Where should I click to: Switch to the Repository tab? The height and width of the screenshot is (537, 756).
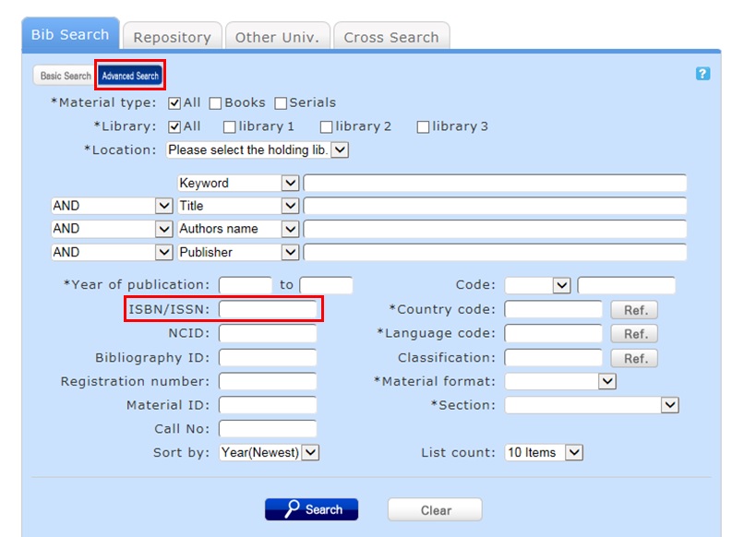tap(172, 37)
